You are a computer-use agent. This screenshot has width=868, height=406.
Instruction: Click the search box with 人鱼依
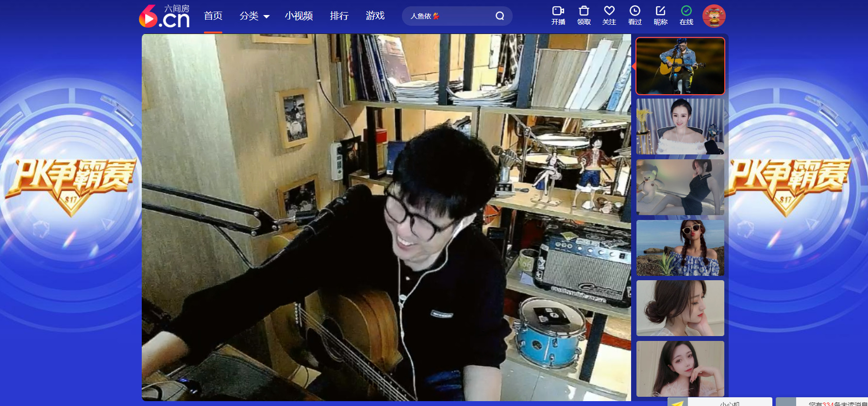pos(457,16)
